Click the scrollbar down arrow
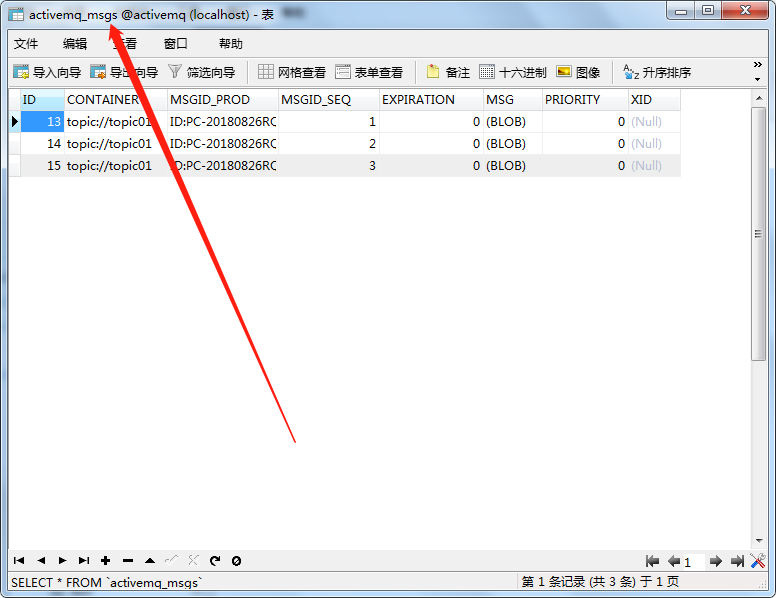776x598 pixels. click(759, 541)
